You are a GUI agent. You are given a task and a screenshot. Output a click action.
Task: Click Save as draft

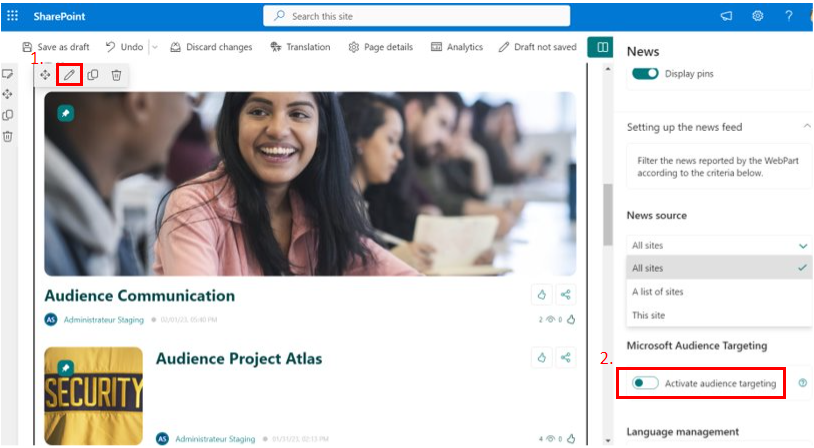(x=56, y=47)
